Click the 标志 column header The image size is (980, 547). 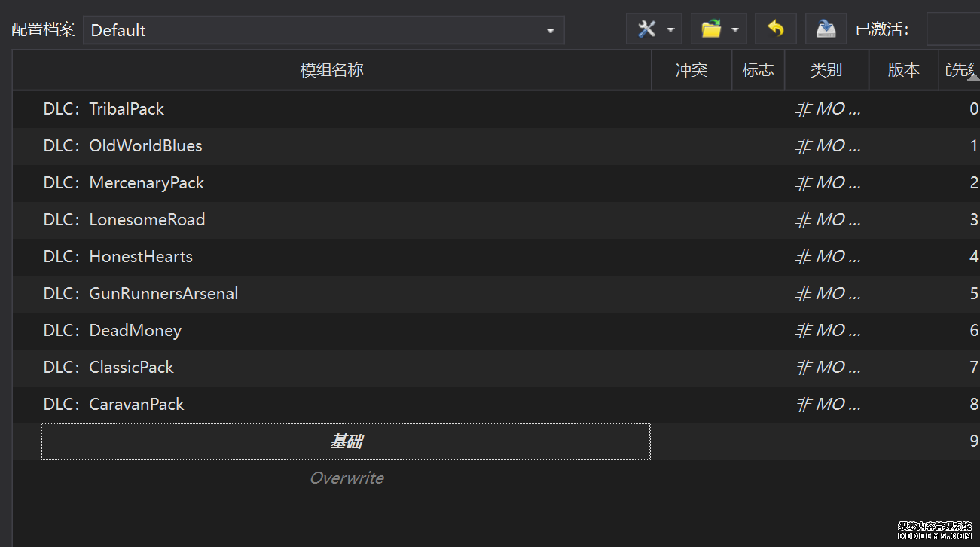[x=758, y=70]
